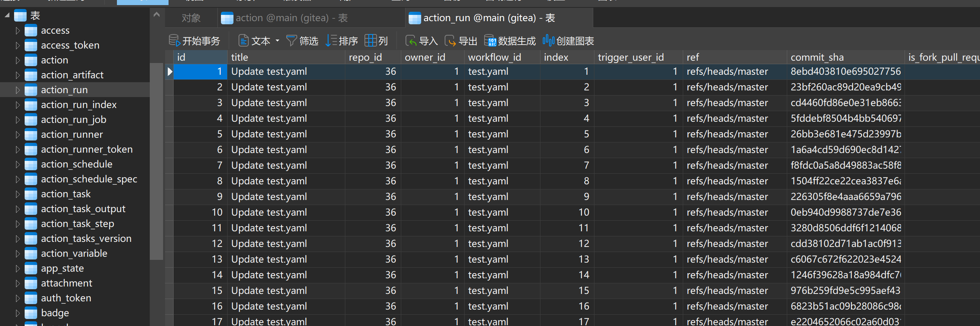Switch to the action @main (gitea) tab
980x326 pixels.
click(x=311, y=18)
